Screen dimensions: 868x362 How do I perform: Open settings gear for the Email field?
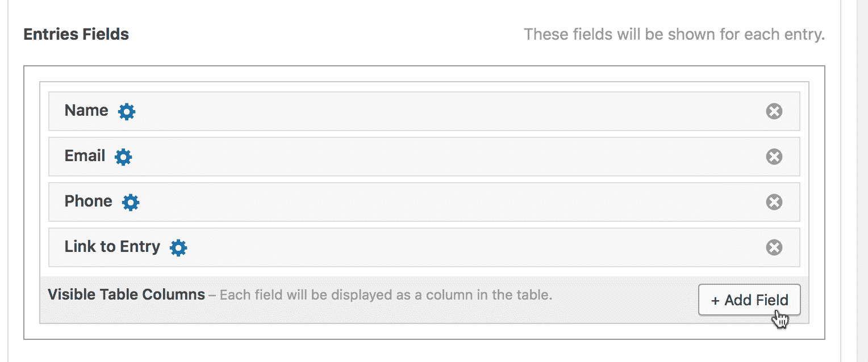point(123,157)
